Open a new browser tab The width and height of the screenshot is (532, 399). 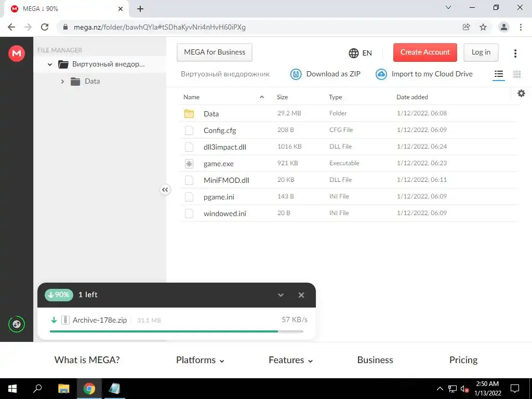140,9
